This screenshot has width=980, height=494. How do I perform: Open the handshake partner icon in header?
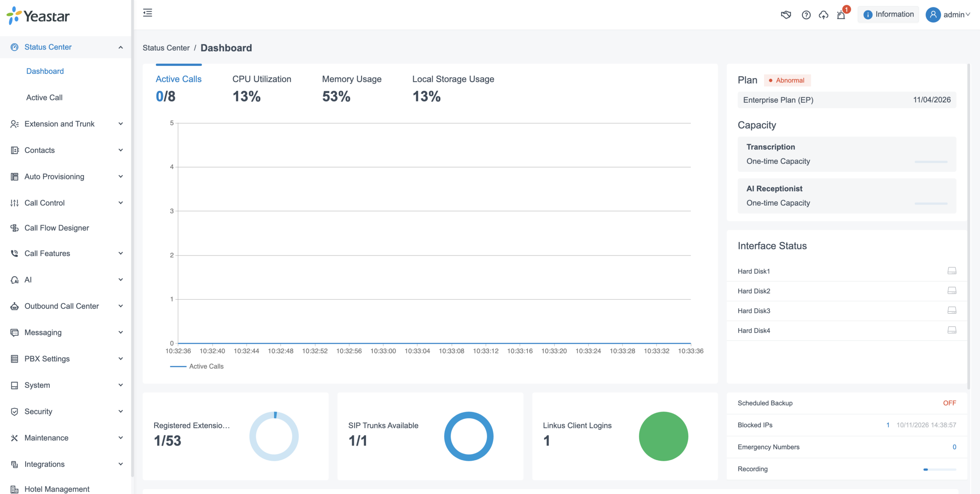[x=786, y=15]
